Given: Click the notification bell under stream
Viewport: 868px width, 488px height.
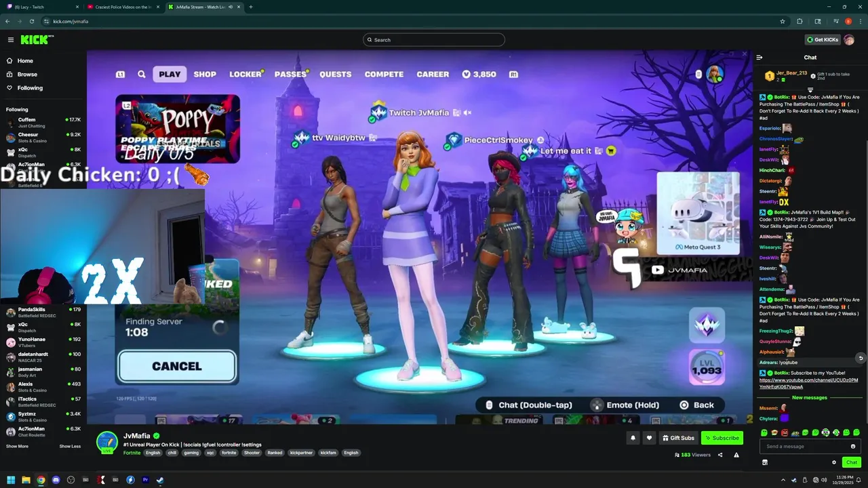Looking at the screenshot, I should (633, 438).
